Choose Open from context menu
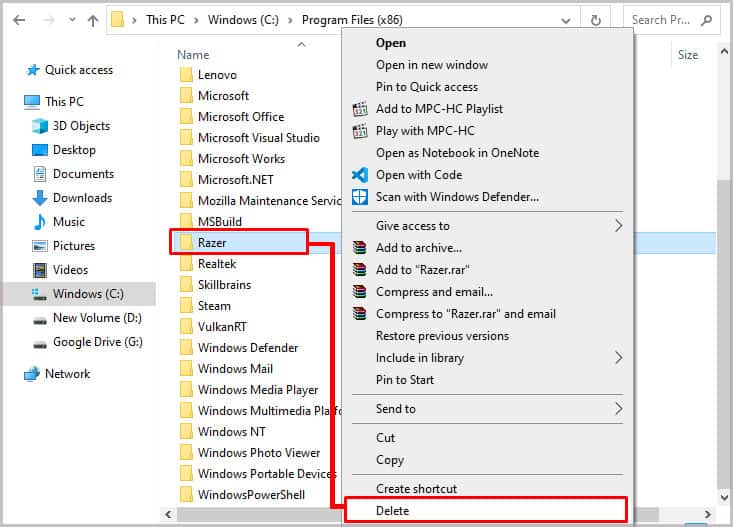 pos(391,43)
